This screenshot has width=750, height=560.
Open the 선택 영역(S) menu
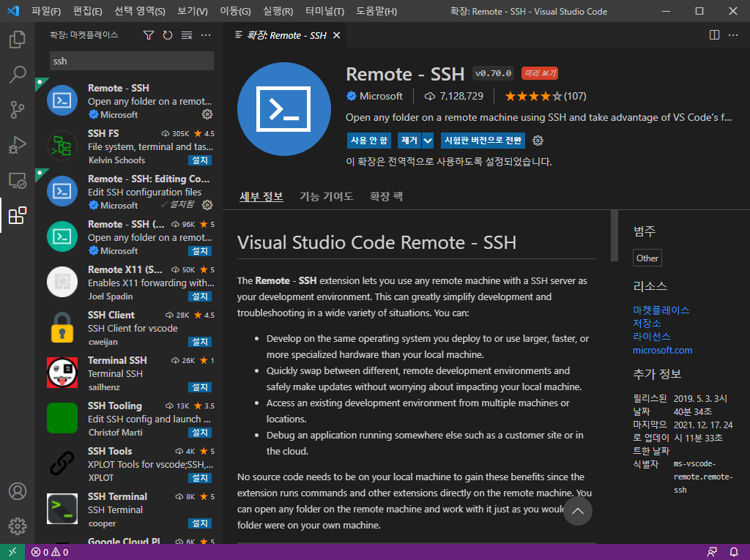pyautogui.click(x=140, y=11)
